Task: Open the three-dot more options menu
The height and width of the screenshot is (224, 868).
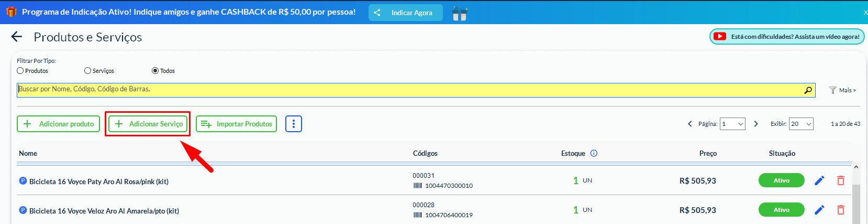Action: coord(294,124)
